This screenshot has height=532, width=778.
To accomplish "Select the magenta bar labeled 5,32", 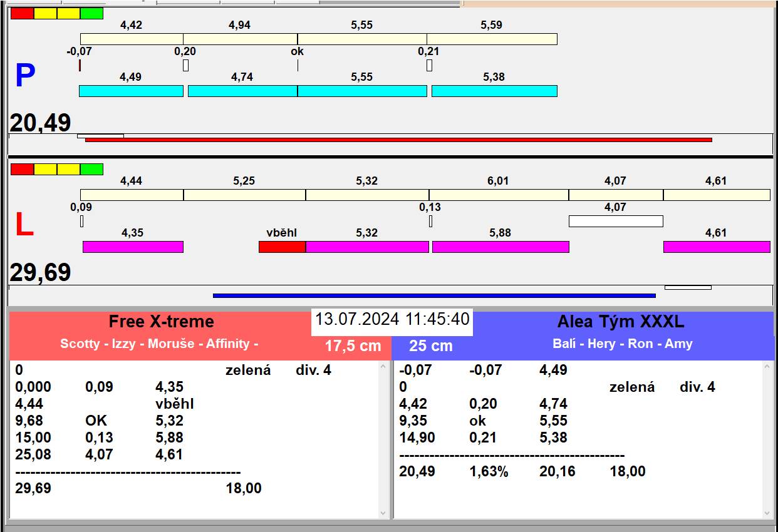I will point(367,247).
